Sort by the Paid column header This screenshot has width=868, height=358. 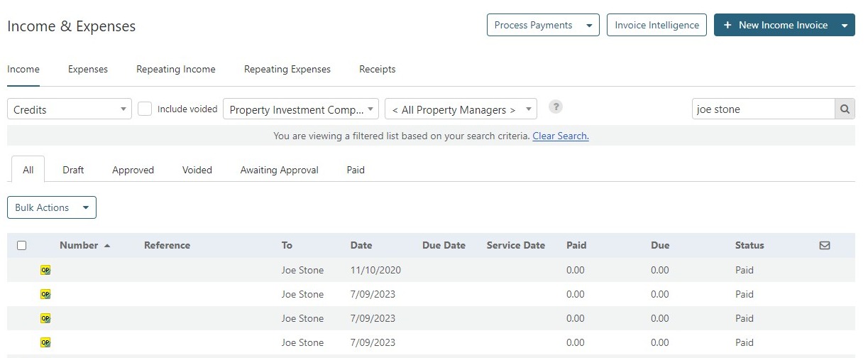(x=576, y=245)
